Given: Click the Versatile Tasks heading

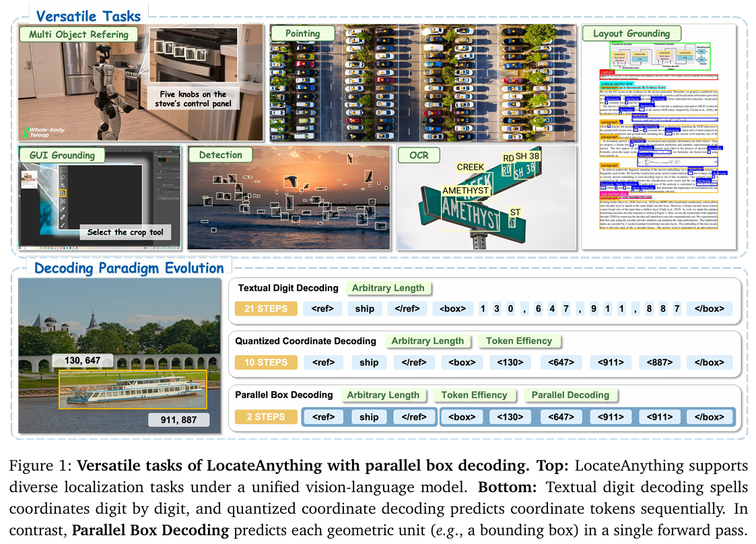Looking at the screenshot, I should 88,16.
